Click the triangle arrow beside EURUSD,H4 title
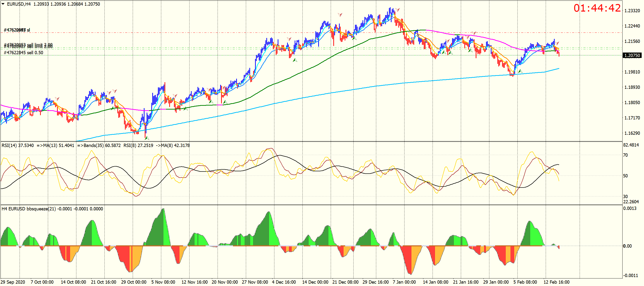 point(3,4)
